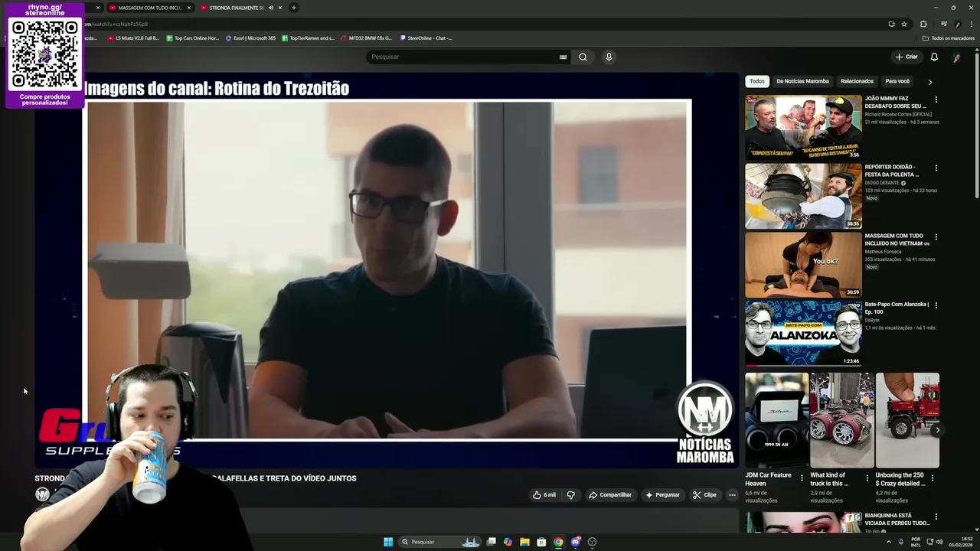The image size is (980, 551).
Task: Open OBS Studio from the taskbar
Action: 592,542
